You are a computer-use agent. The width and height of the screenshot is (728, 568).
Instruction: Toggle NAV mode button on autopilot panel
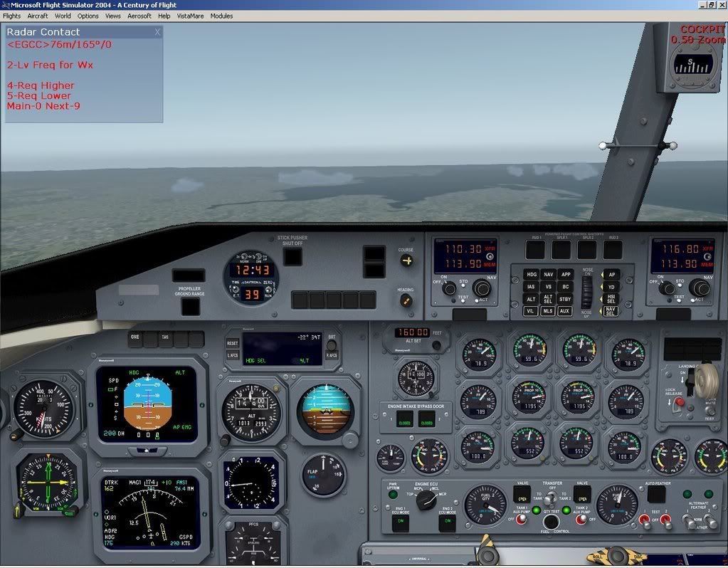[549, 275]
